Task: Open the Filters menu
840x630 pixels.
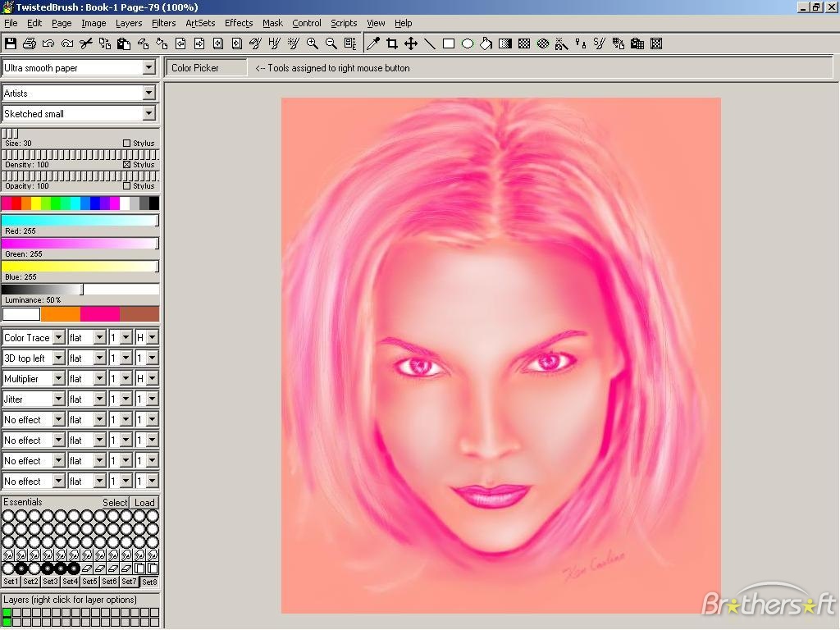Action: coord(163,23)
